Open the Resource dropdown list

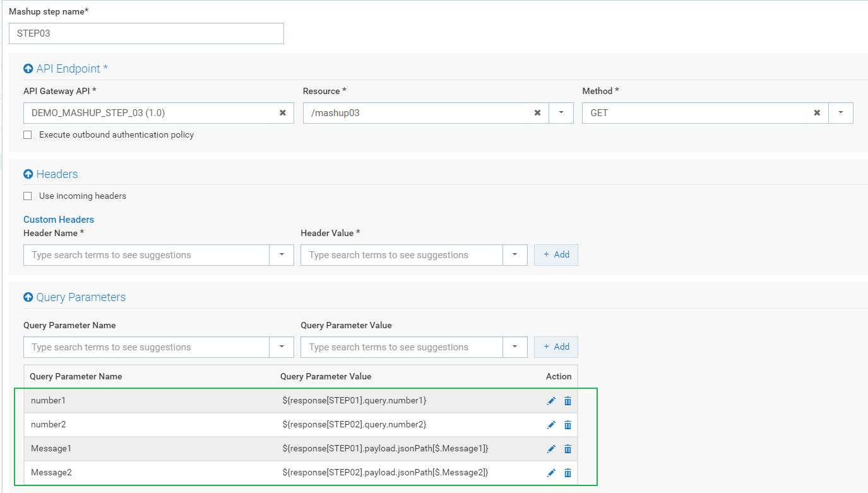[561, 113]
